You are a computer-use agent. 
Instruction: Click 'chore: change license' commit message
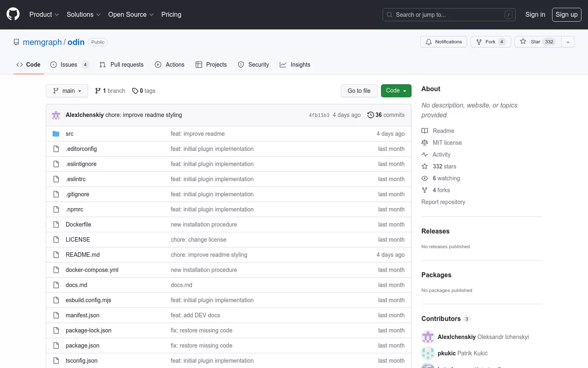198,240
